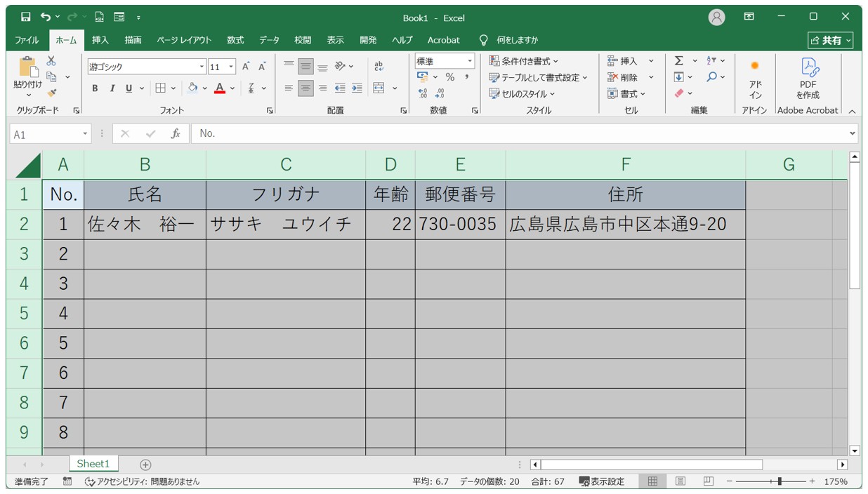Expand Format as Table (テーブルとして書式設定) menu
This screenshot has height=494, width=868.
coord(539,77)
